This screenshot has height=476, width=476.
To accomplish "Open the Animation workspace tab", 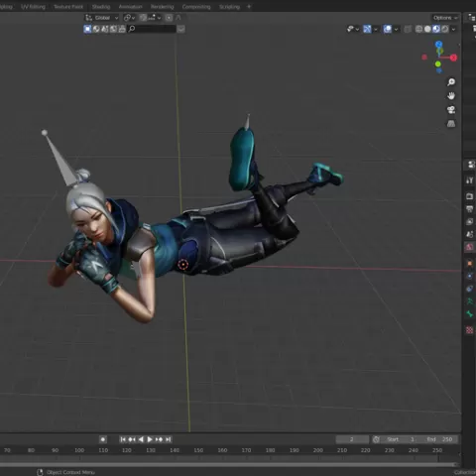I will (x=130, y=7).
